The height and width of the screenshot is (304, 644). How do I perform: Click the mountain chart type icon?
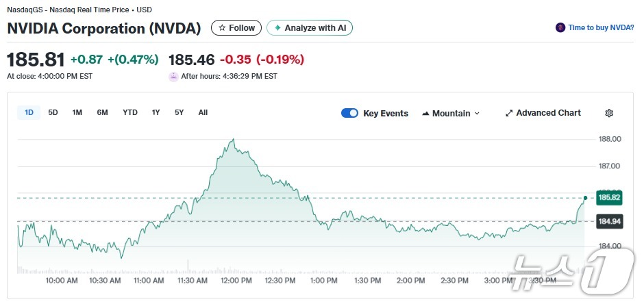pos(425,114)
